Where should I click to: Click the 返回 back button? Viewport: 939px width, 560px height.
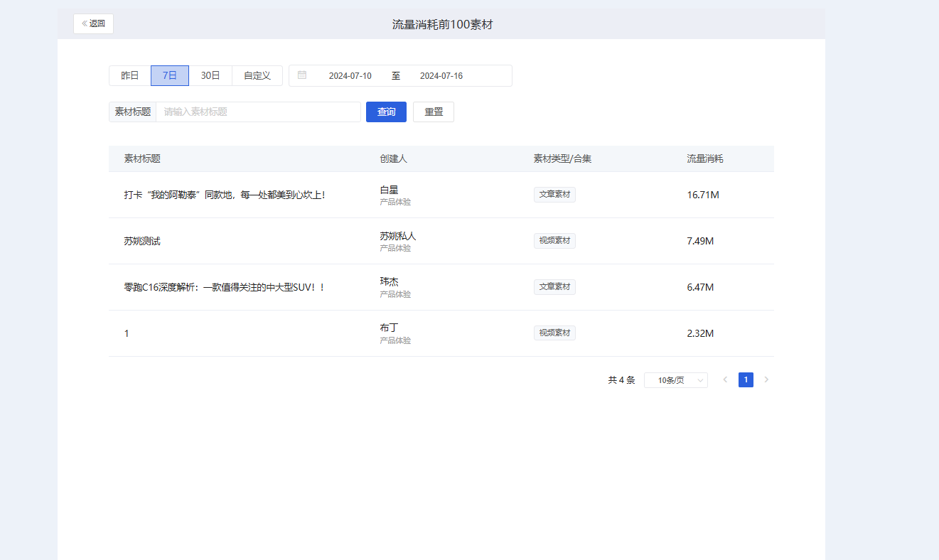pos(93,23)
